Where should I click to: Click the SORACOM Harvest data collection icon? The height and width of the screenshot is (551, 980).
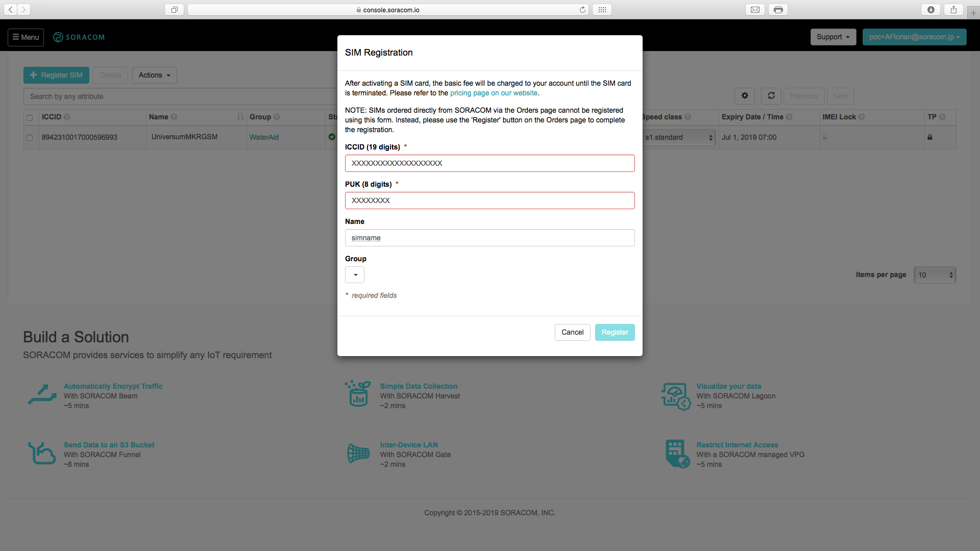point(358,394)
